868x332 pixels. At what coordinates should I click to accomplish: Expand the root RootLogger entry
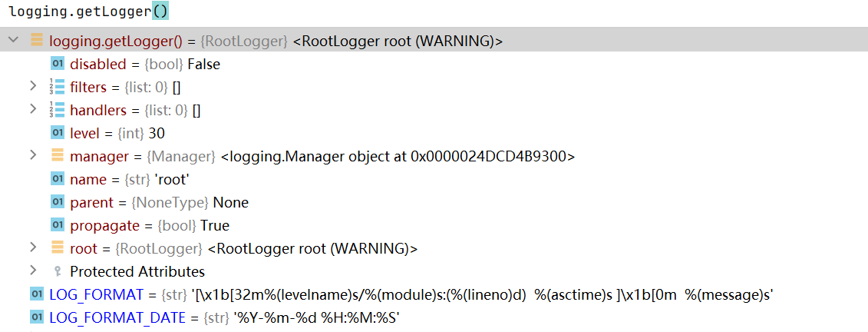click(33, 247)
